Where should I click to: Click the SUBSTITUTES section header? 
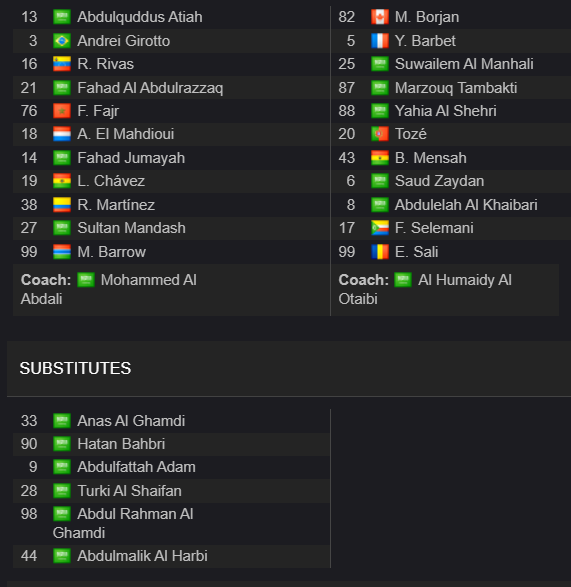point(75,368)
